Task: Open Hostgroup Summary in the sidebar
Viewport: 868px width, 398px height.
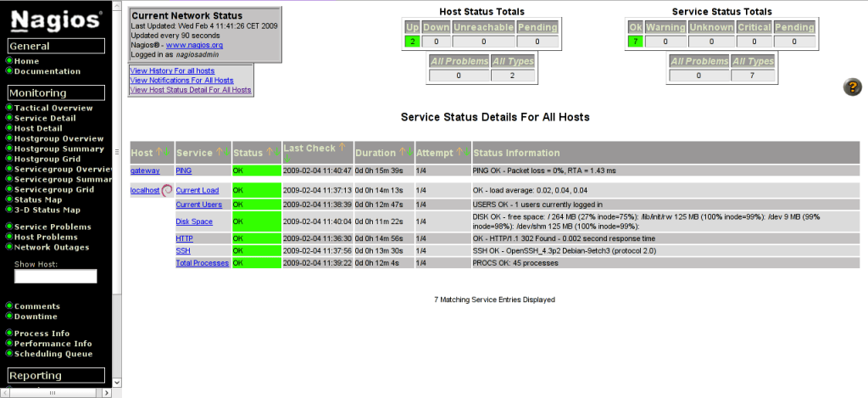Action: (x=58, y=149)
